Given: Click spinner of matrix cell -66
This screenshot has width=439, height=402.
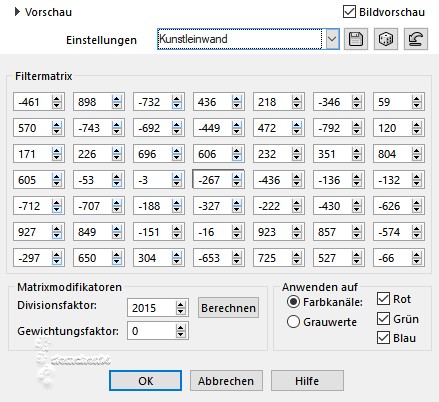Looking at the screenshot, I should [417, 258].
